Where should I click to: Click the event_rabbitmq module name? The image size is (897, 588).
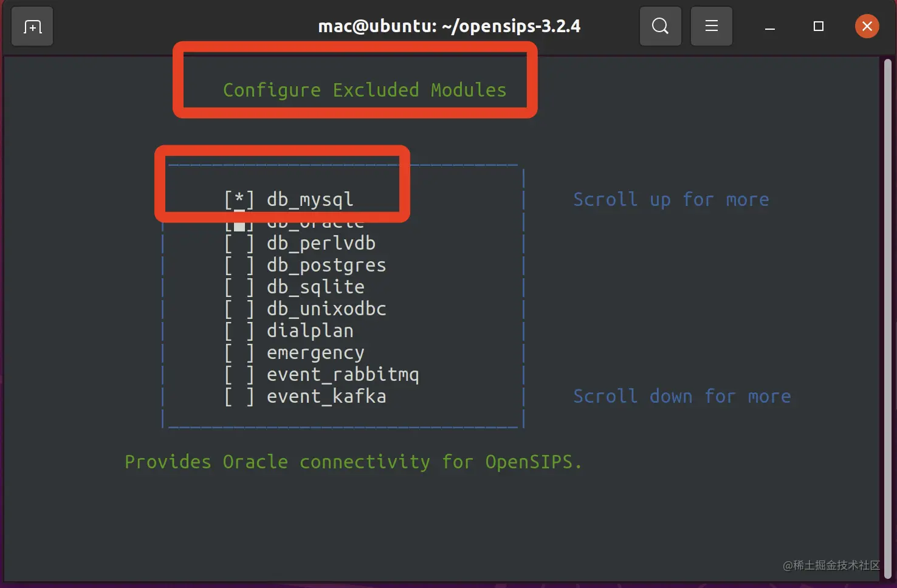(x=343, y=375)
